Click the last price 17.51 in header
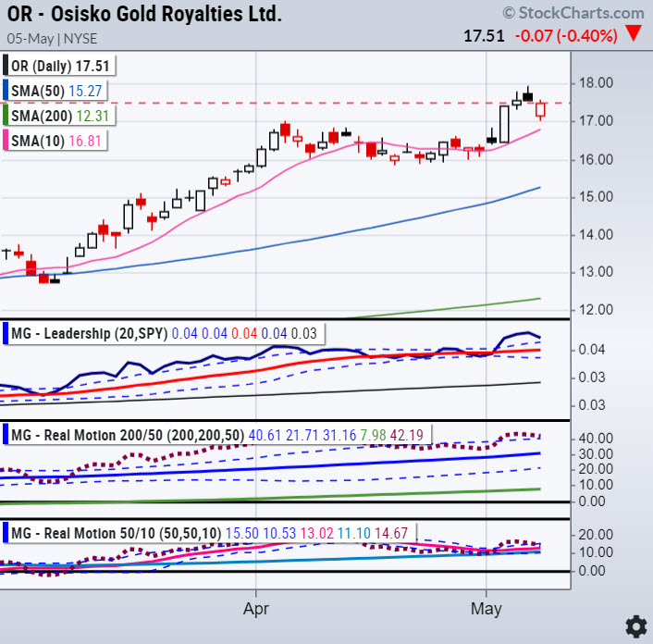This screenshot has width=653, height=644. [484, 36]
